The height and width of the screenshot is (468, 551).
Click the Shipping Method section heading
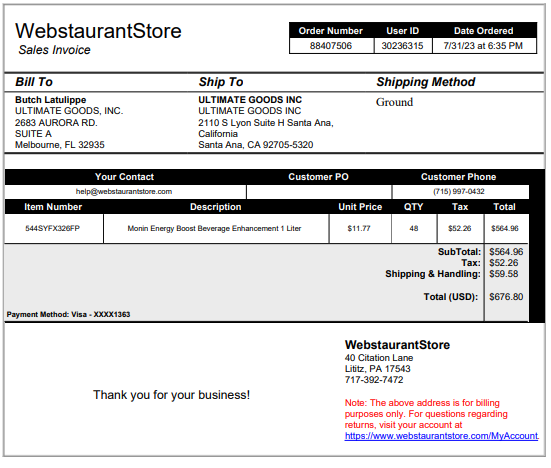point(426,82)
